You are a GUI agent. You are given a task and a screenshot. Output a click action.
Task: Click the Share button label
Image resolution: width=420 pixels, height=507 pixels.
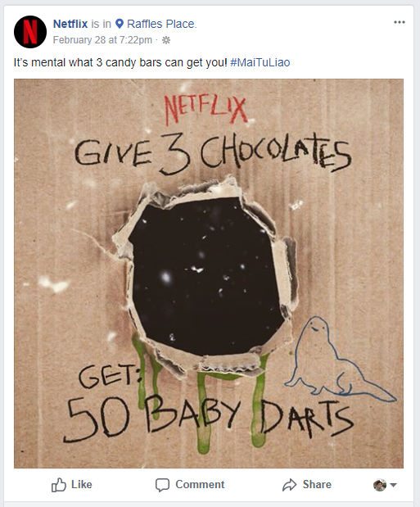tap(317, 484)
